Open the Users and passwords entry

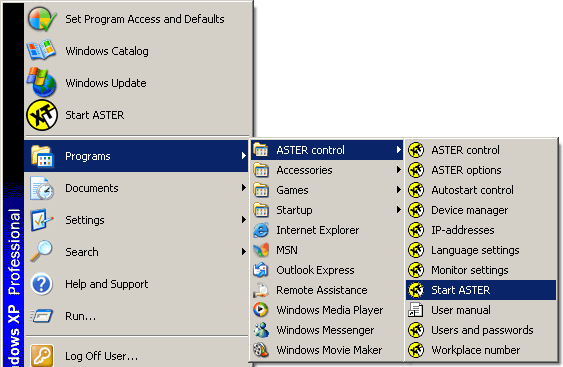pos(481,330)
